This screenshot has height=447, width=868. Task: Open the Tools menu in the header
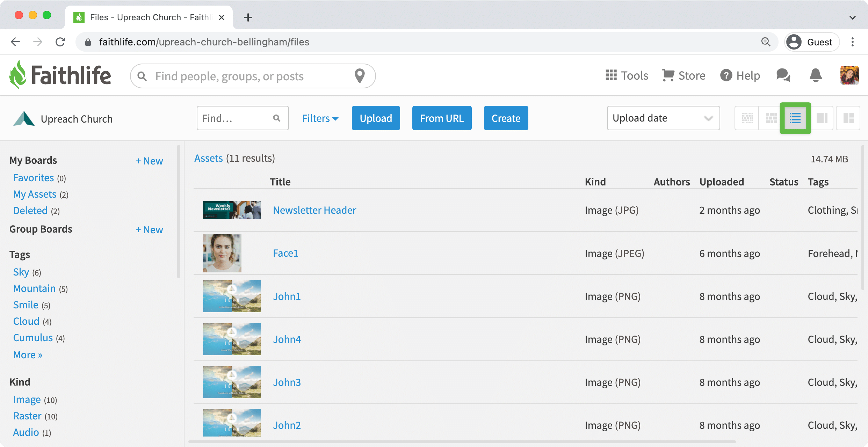(627, 75)
